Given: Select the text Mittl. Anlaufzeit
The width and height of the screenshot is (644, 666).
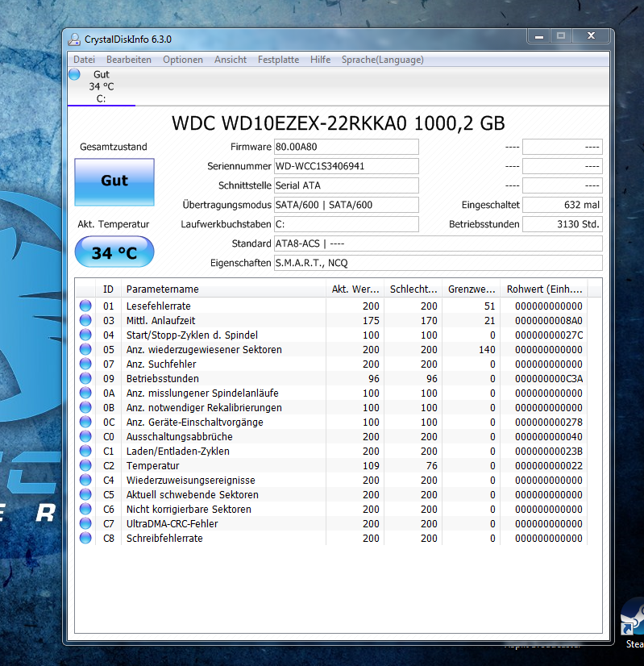Looking at the screenshot, I should point(161,320).
